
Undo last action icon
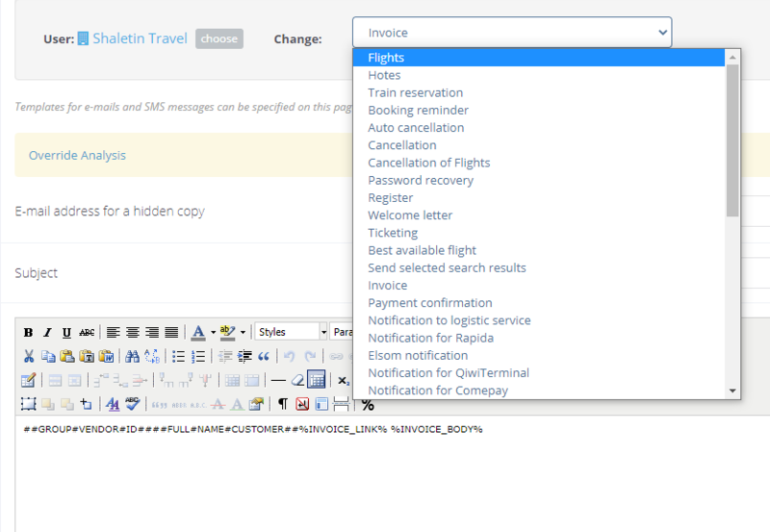[x=290, y=356]
